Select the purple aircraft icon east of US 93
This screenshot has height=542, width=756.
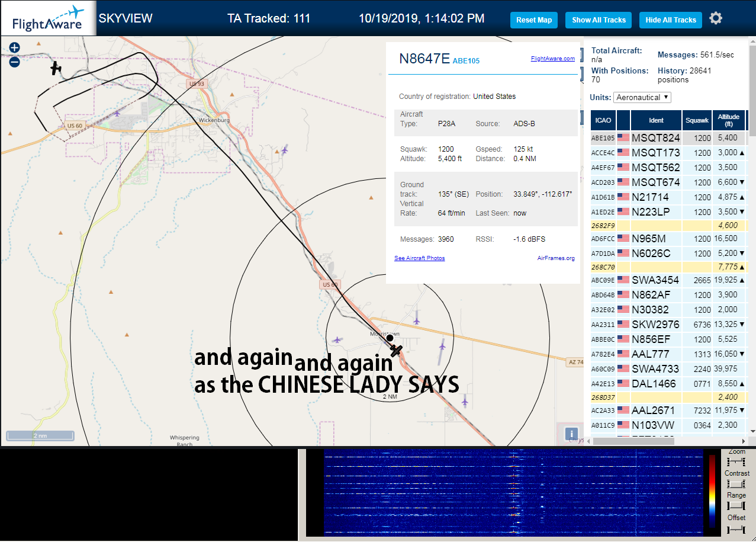[285, 149]
